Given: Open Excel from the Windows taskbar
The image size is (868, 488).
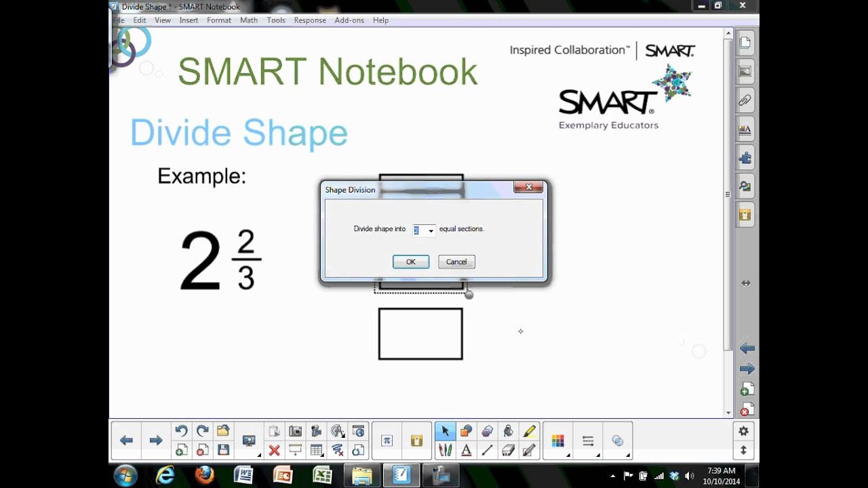Looking at the screenshot, I should (x=321, y=474).
